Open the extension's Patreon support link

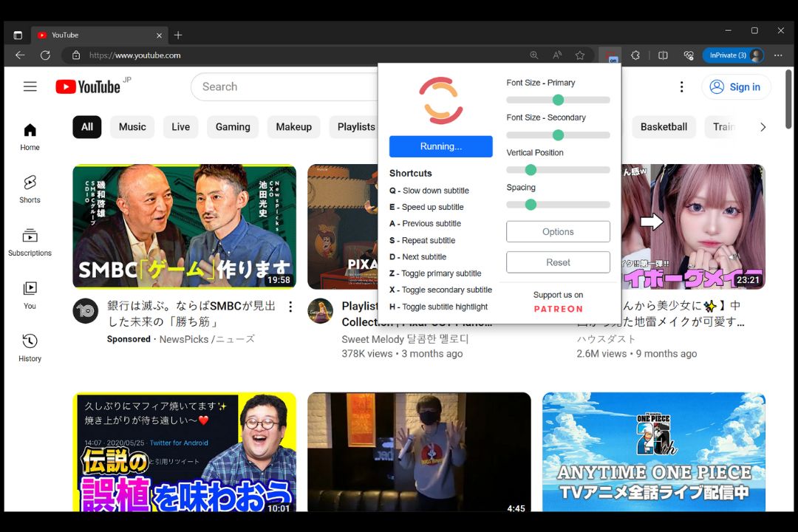coord(558,309)
